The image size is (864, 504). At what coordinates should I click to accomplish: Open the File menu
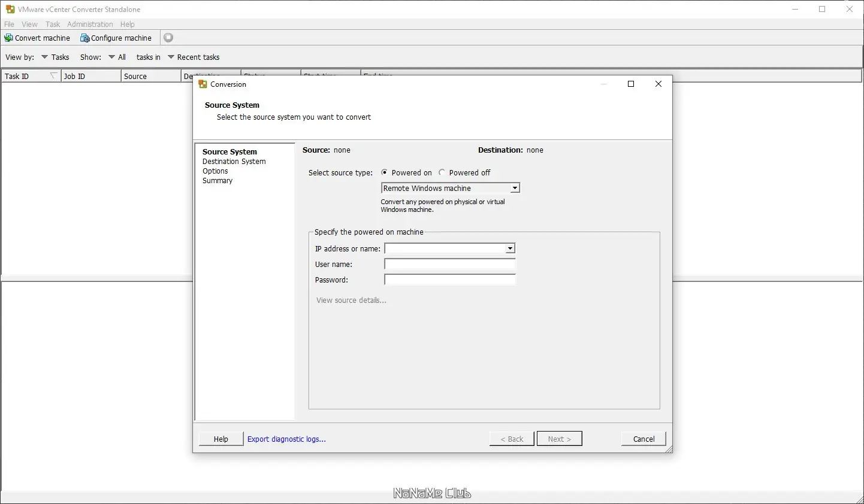pos(9,24)
